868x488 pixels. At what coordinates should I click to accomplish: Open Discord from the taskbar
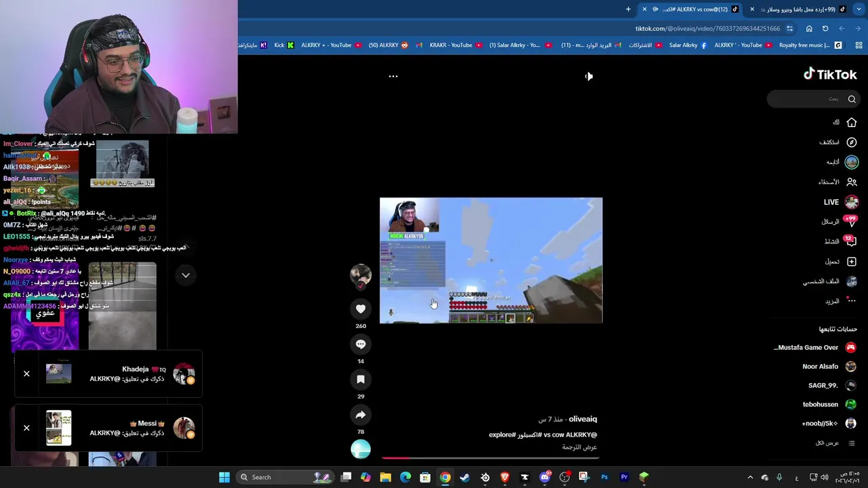click(x=545, y=477)
